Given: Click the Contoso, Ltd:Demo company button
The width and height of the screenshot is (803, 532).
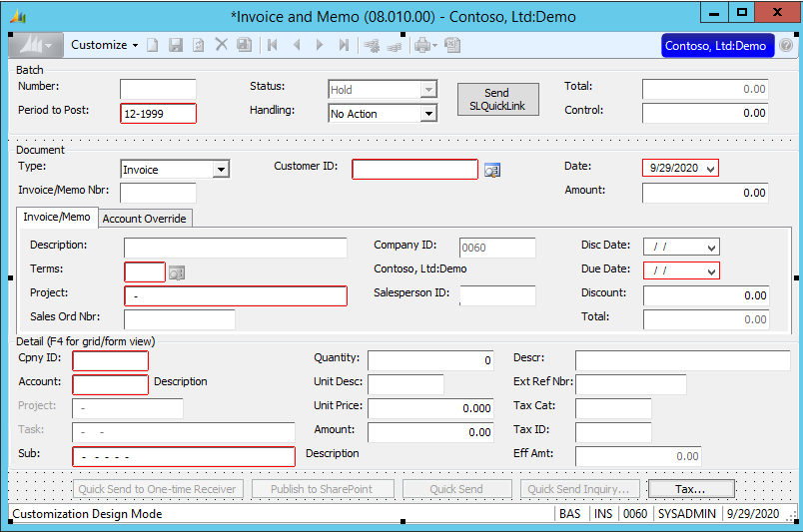Looking at the screenshot, I should [x=717, y=46].
